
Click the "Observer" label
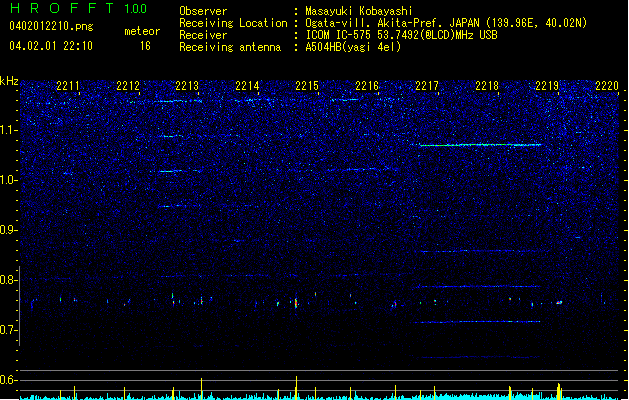click(x=203, y=11)
